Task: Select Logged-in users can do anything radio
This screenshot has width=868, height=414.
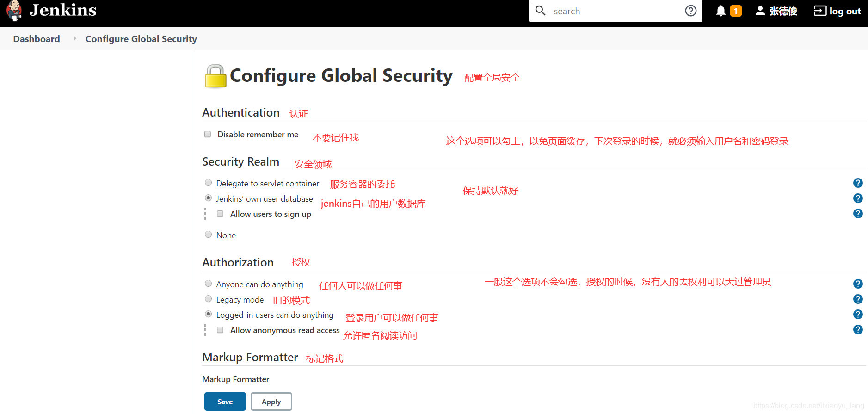Action: pos(209,314)
